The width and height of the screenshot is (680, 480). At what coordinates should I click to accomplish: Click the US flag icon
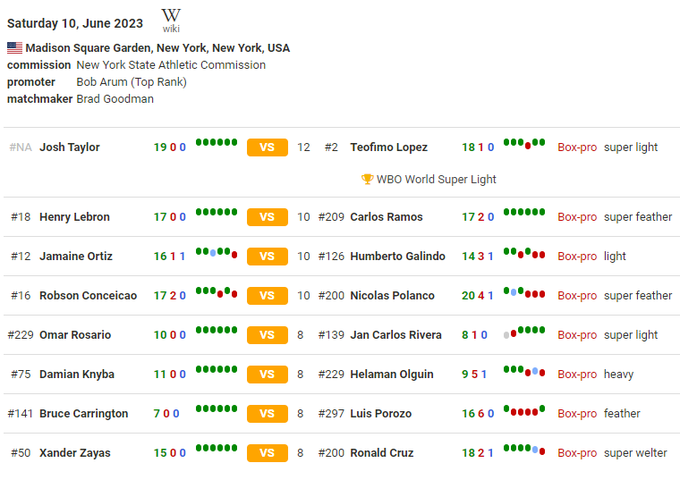click(x=14, y=48)
